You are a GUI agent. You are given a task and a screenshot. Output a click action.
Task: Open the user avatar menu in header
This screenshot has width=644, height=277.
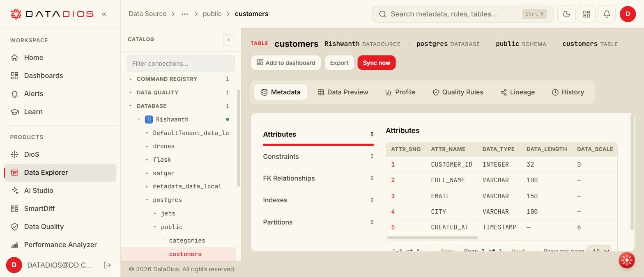tap(628, 14)
